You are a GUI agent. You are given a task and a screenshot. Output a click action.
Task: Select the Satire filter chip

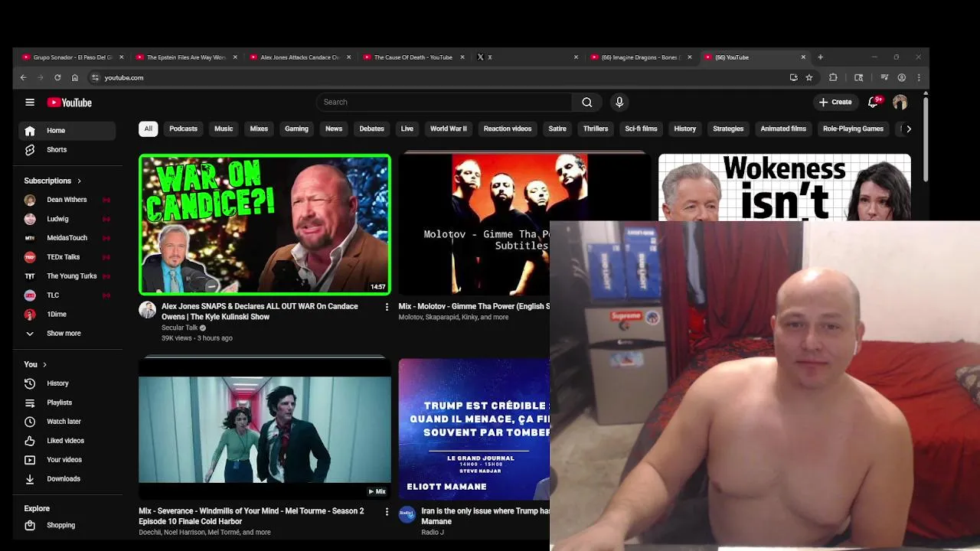pyautogui.click(x=557, y=129)
